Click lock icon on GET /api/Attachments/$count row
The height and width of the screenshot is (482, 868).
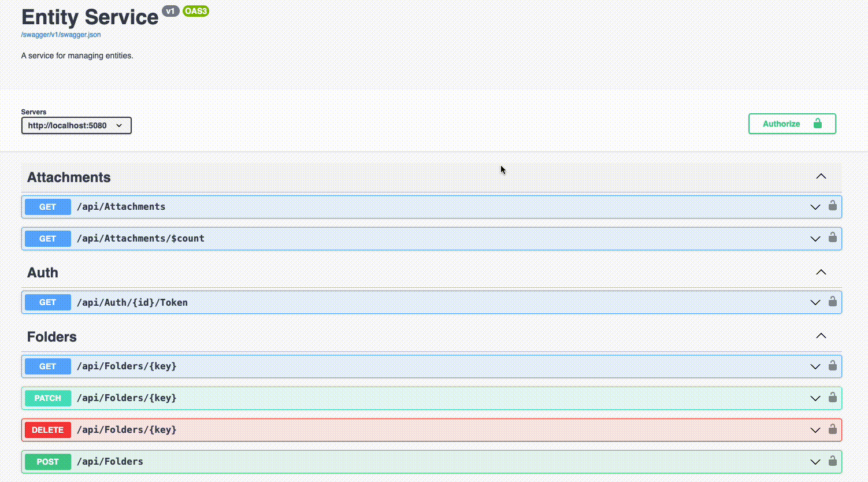[832, 238]
